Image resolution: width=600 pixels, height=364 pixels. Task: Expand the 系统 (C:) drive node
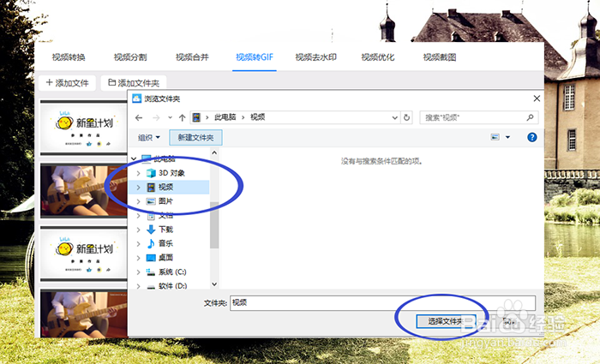(x=139, y=272)
